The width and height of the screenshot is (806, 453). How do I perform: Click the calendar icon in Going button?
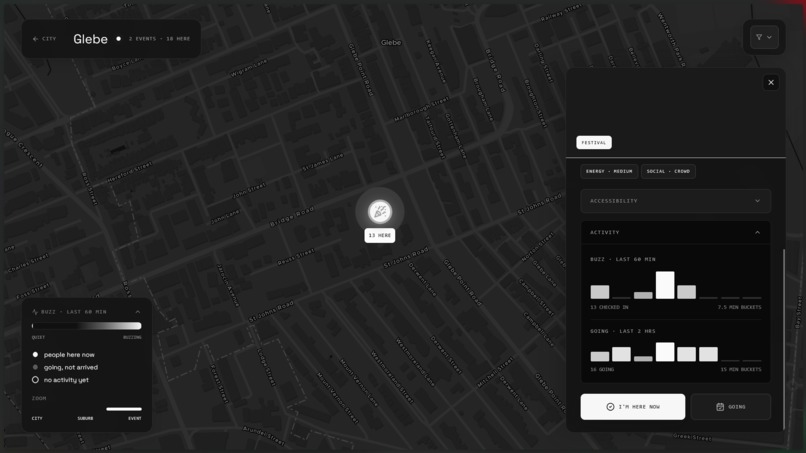[720, 407]
